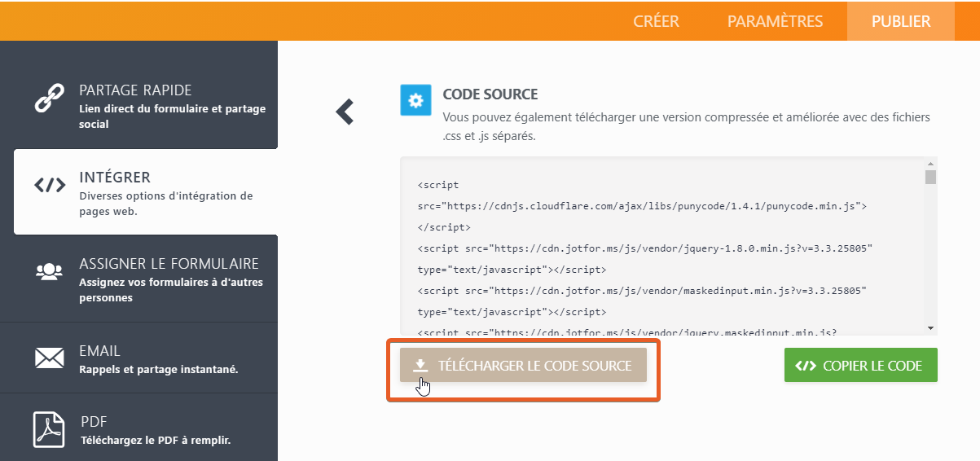The height and width of the screenshot is (461, 980).
Task: Click the blue gear Code Source icon
Action: pos(415,100)
